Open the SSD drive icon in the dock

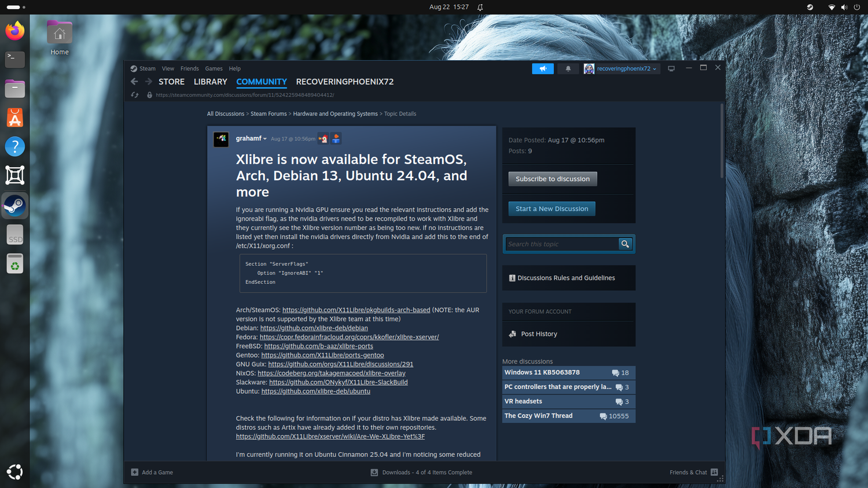tap(15, 235)
